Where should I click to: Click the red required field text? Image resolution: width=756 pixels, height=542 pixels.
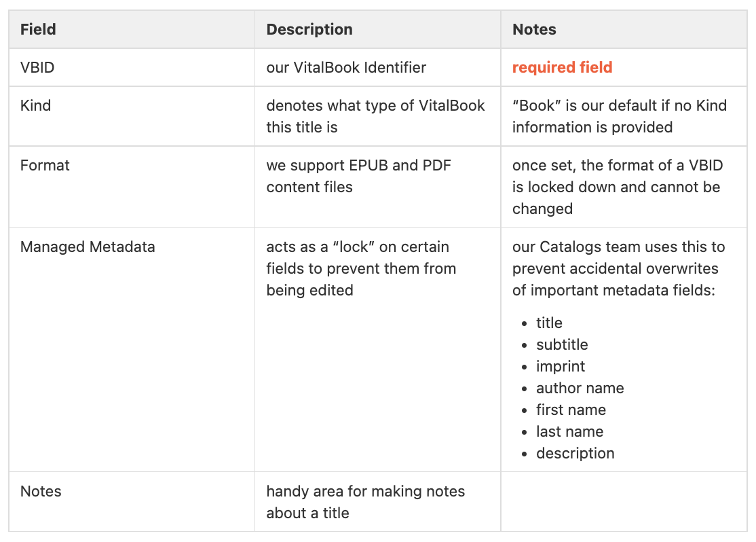click(562, 67)
